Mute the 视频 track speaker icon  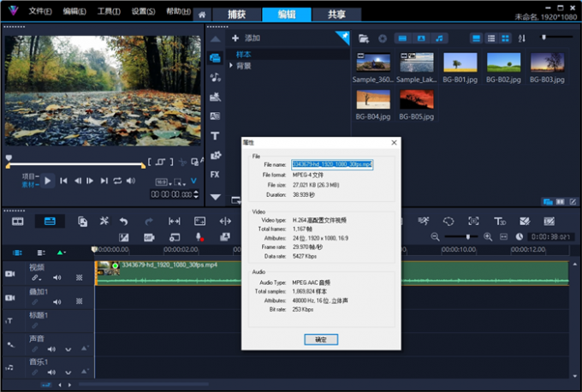tap(57, 277)
